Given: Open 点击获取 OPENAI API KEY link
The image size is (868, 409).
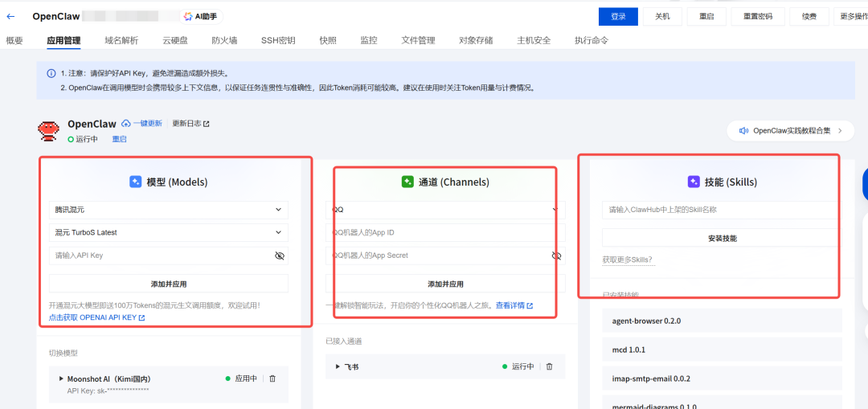Looking at the screenshot, I should [97, 317].
